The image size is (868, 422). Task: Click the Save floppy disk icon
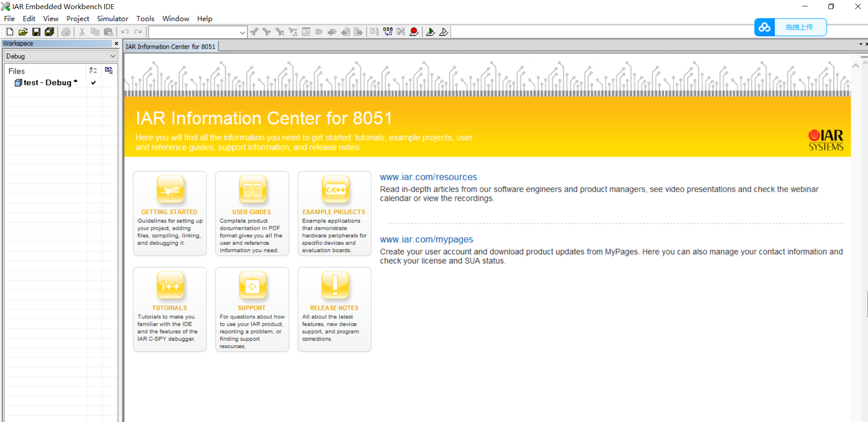(x=36, y=32)
